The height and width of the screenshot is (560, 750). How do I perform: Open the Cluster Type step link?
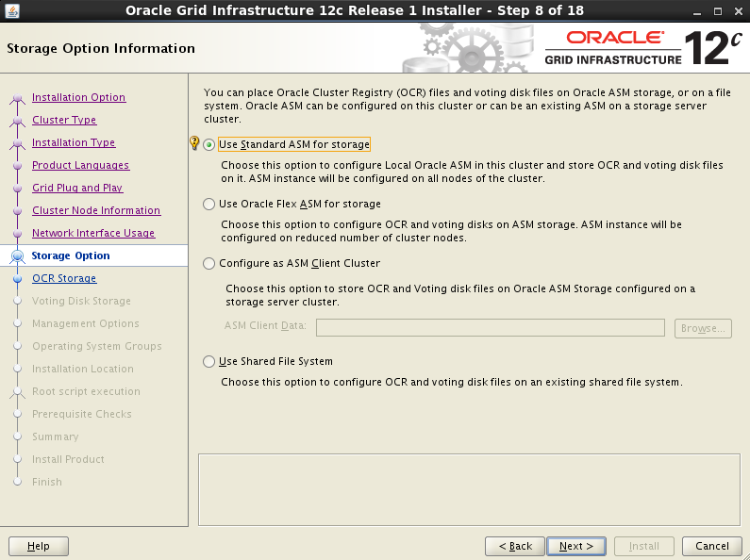click(x=64, y=120)
